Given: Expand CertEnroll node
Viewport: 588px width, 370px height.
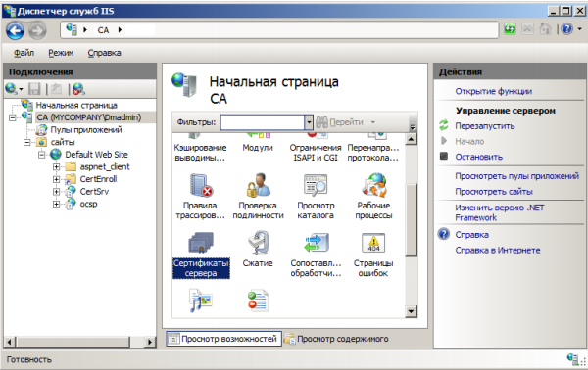Looking at the screenshot, I should pyautogui.click(x=56, y=179).
